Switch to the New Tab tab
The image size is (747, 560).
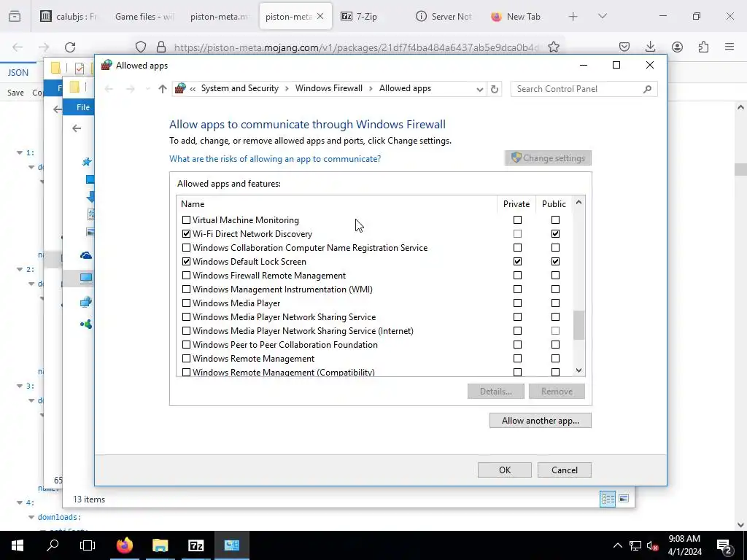pyautogui.click(x=516, y=17)
